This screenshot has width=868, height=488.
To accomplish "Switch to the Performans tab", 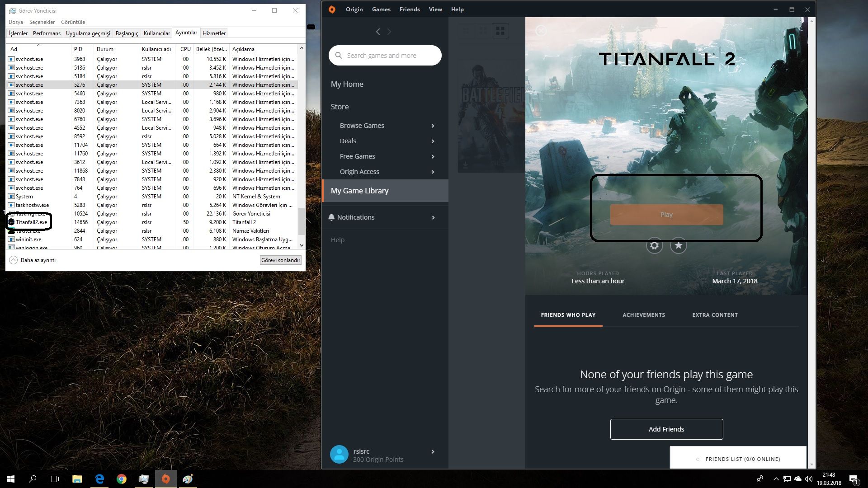I will (x=47, y=33).
